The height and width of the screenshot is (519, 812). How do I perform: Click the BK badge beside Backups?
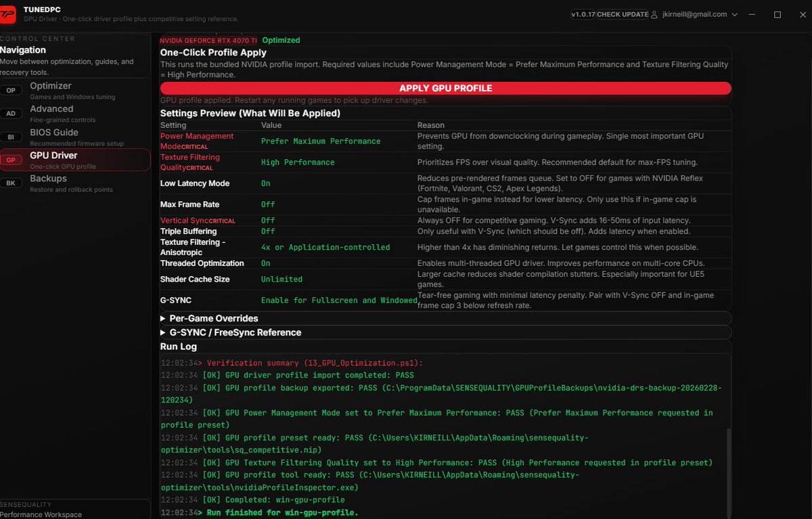click(x=11, y=183)
